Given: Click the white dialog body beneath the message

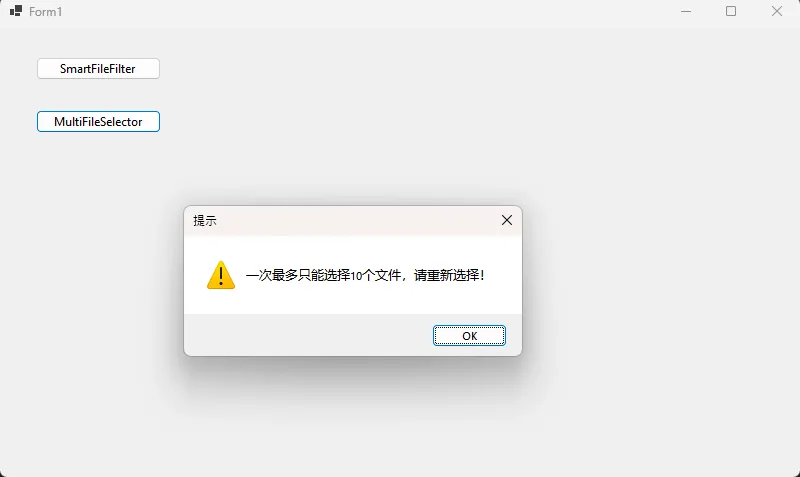Looking at the screenshot, I should [x=352, y=302].
